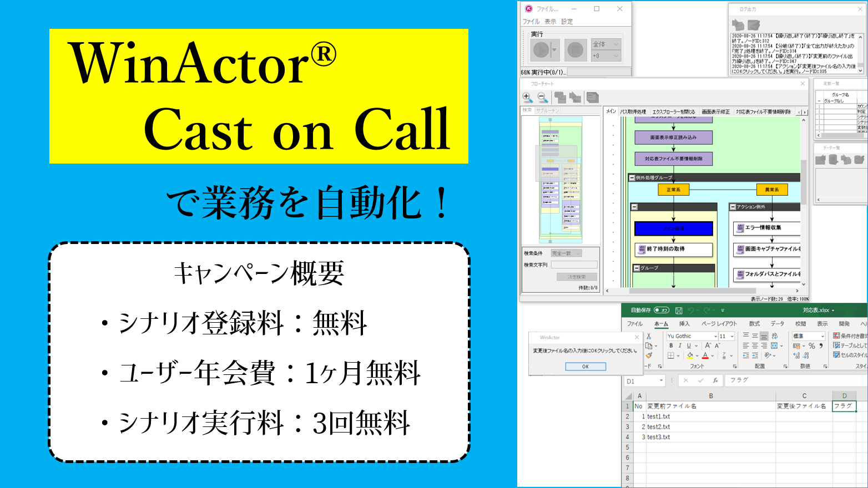Click the stacked-windows icon in flowchart toolbar
Viewport: 868px width, 488px height.
pos(593,98)
